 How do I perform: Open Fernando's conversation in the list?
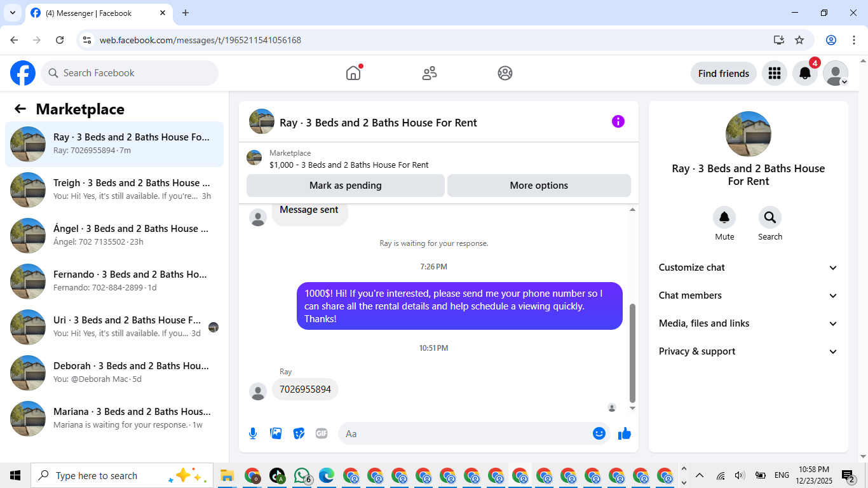[x=114, y=281]
